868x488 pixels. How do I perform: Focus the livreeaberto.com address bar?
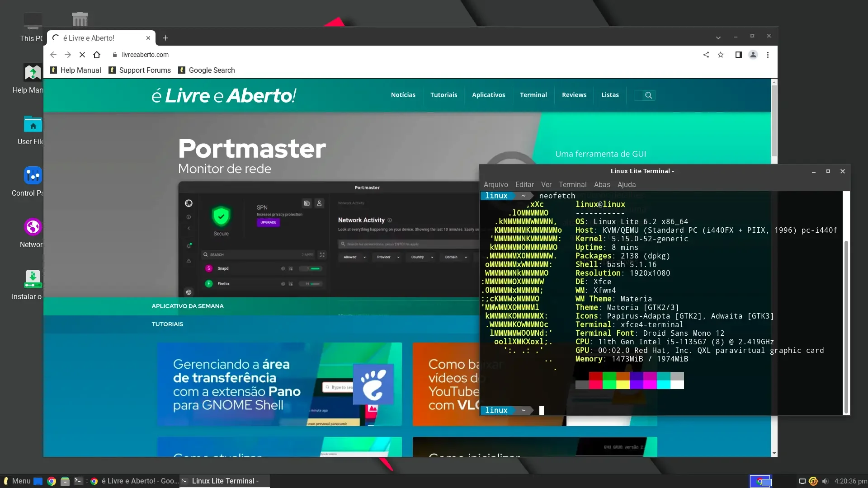coord(402,55)
